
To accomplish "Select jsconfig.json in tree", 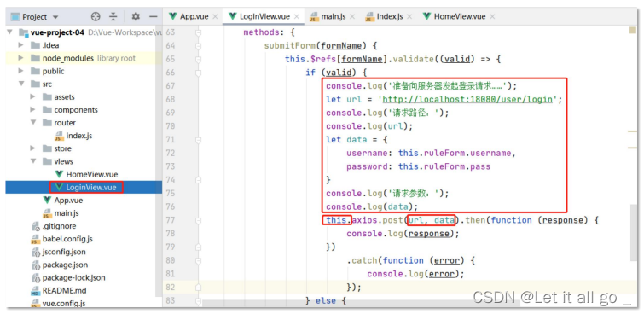I will 64,252.
